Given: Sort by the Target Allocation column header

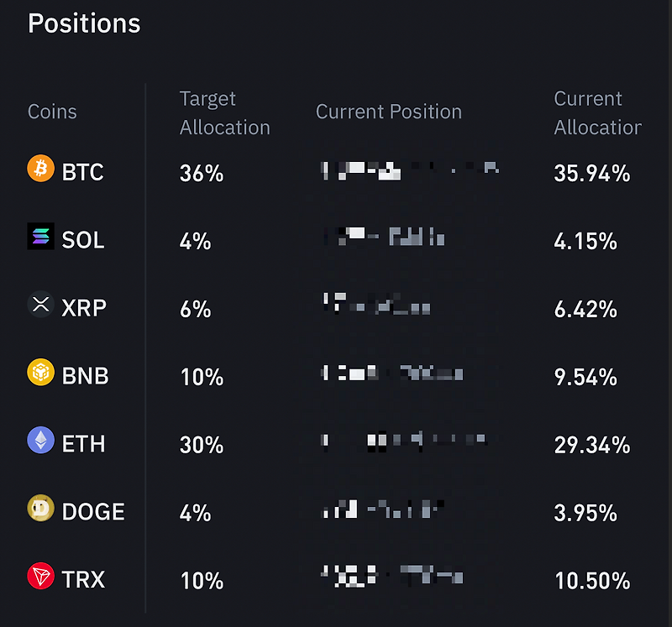Looking at the screenshot, I should click(x=224, y=112).
